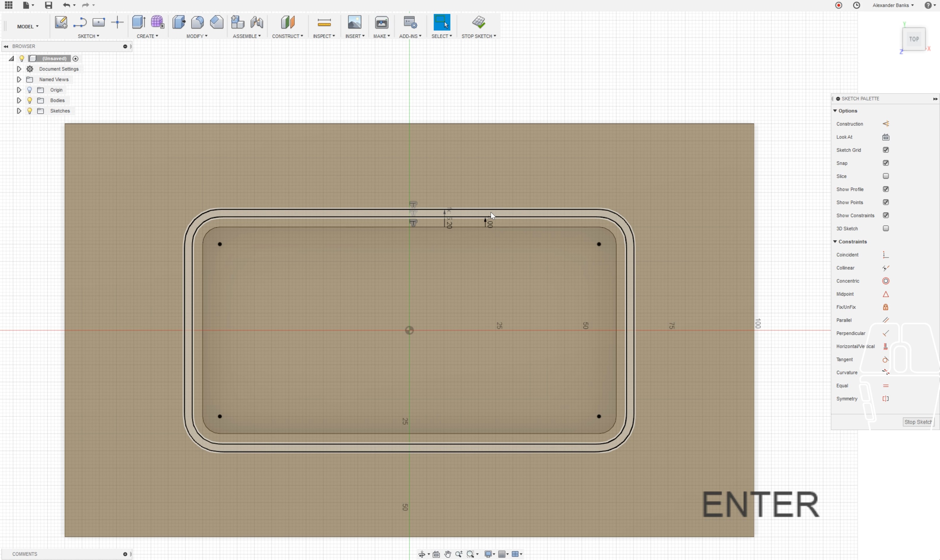Expand the Sketches folder in browser

[19, 111]
